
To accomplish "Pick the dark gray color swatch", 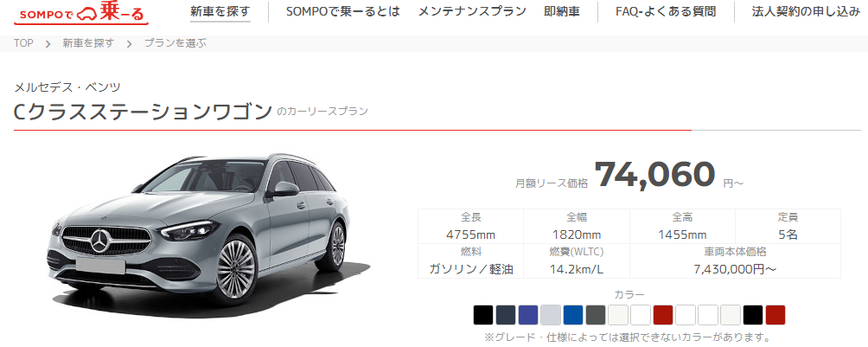I will point(596,315).
